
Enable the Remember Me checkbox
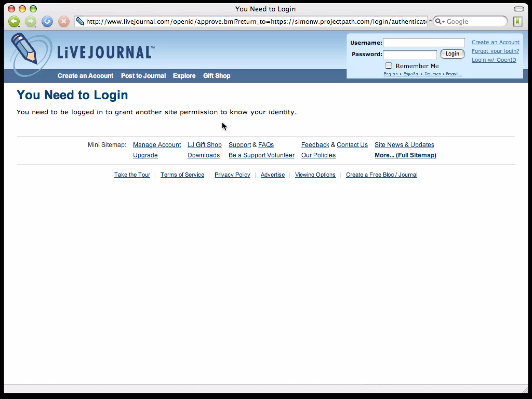(x=388, y=65)
